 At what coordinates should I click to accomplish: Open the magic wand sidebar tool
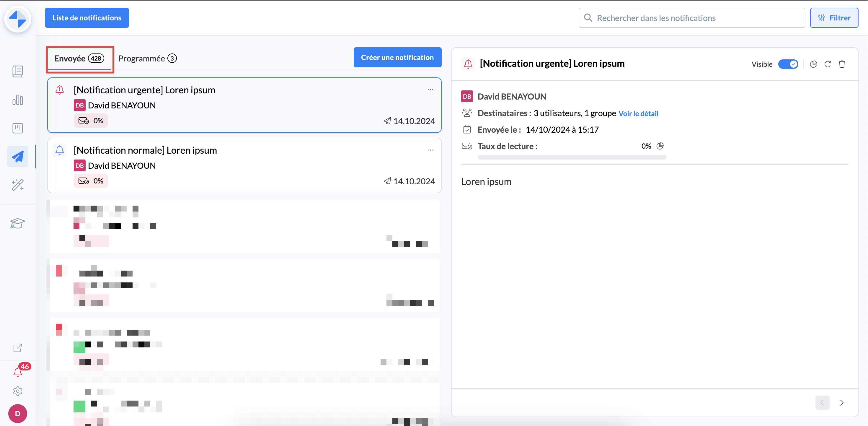click(x=17, y=185)
